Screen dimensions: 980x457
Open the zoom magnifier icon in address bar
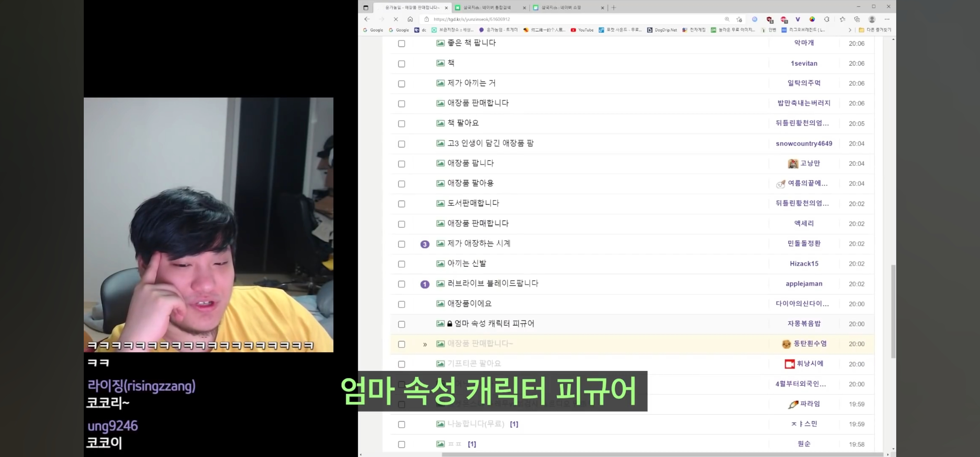727,19
